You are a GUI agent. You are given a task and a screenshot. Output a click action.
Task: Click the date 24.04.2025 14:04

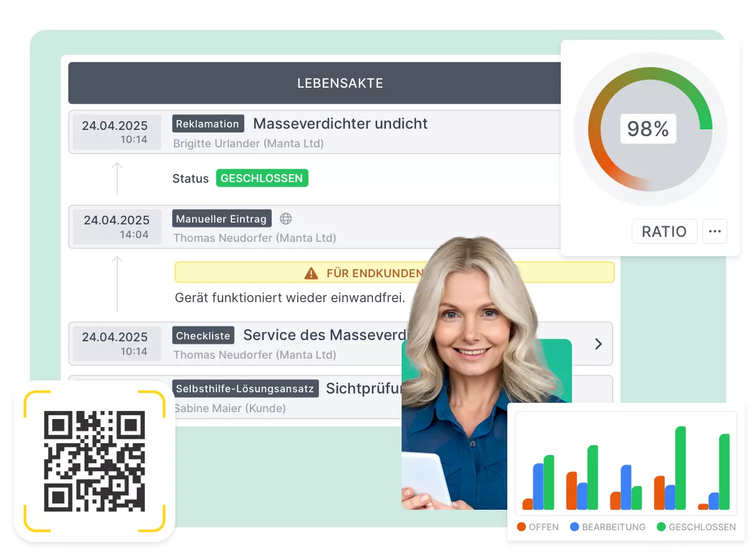(x=117, y=227)
